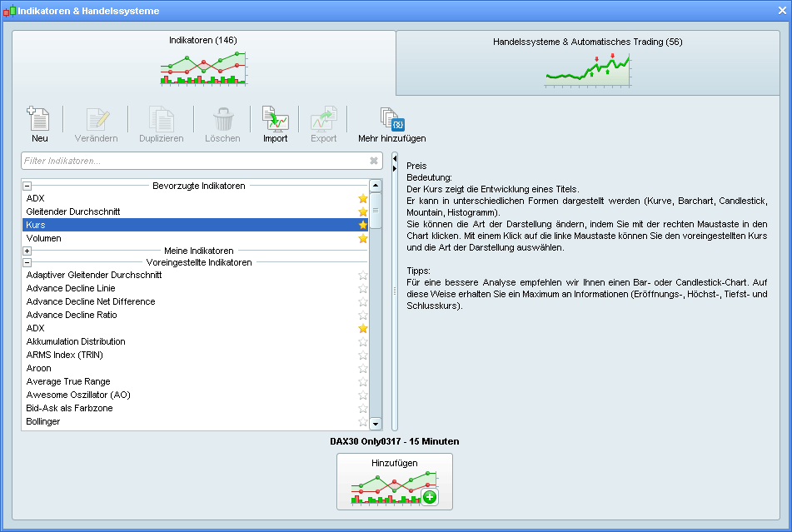Click the Import indicator icon
Viewport: 792px width, 532px height.
[275, 119]
